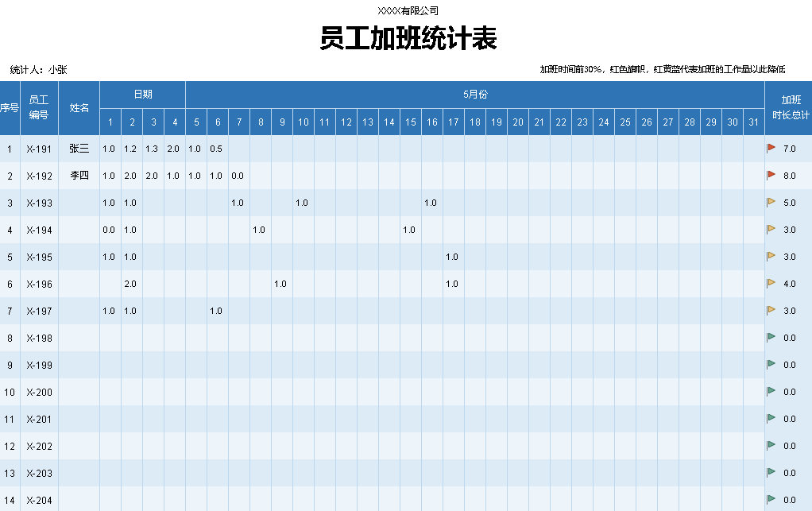Viewport: 812px width, 511px height.
Task: Select the green flag in row X-201
Action: [x=771, y=418]
